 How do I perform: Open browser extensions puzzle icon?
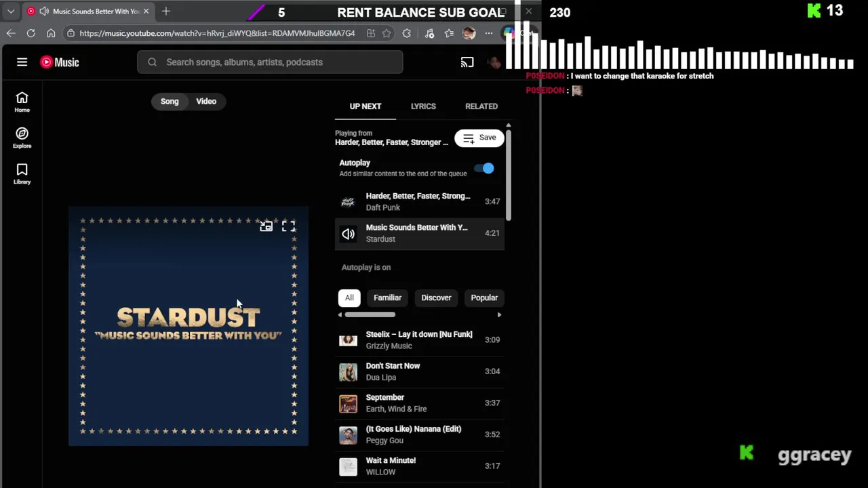407,33
